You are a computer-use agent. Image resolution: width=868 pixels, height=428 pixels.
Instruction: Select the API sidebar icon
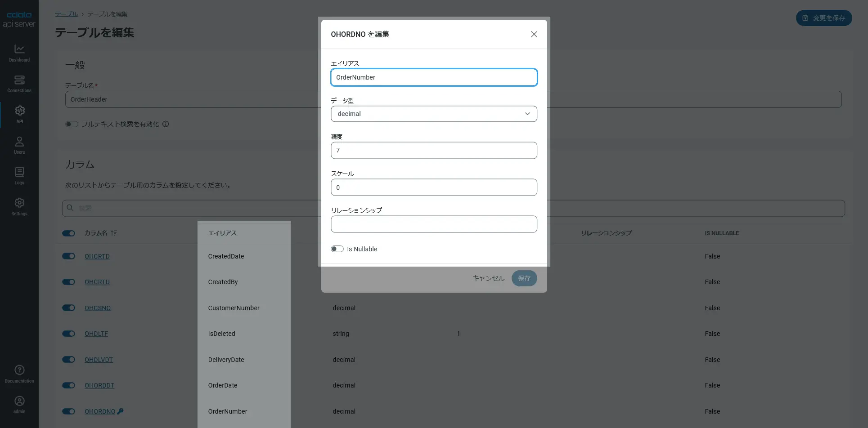19,111
